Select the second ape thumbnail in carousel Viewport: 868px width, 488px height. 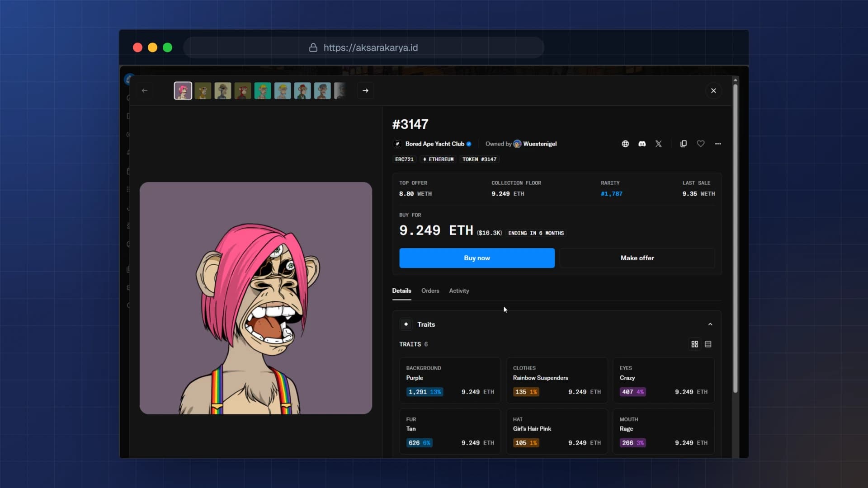203,91
